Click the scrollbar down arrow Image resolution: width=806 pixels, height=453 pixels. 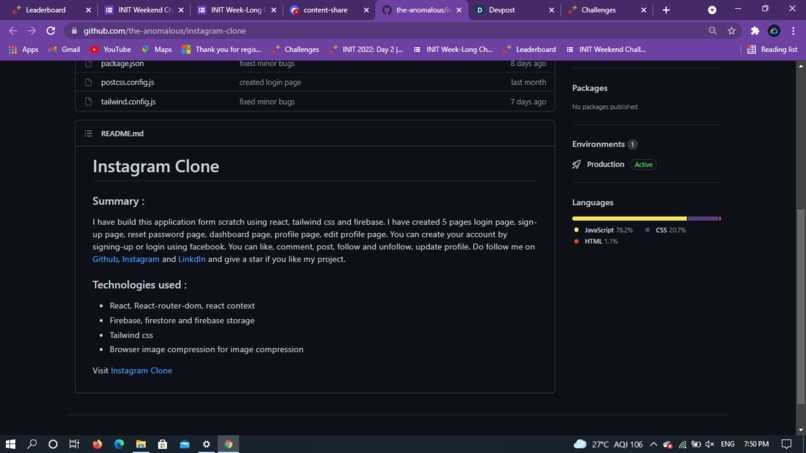pyautogui.click(x=801, y=430)
